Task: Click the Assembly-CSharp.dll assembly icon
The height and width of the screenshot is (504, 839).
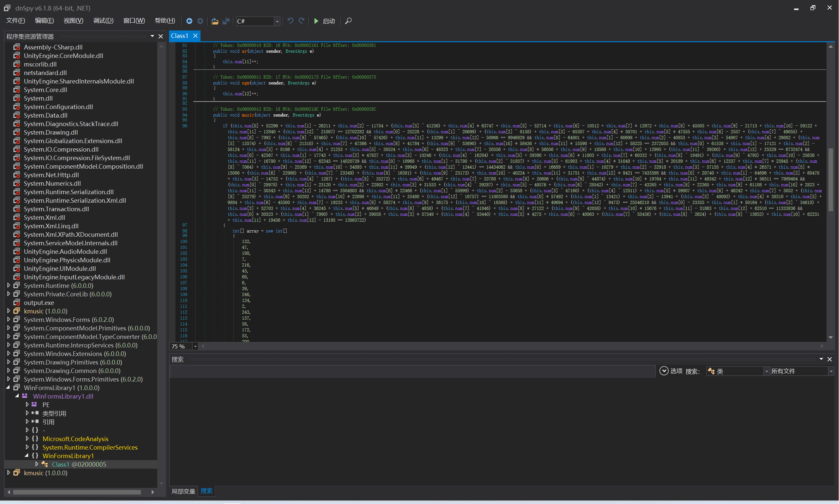Action: 17,47
